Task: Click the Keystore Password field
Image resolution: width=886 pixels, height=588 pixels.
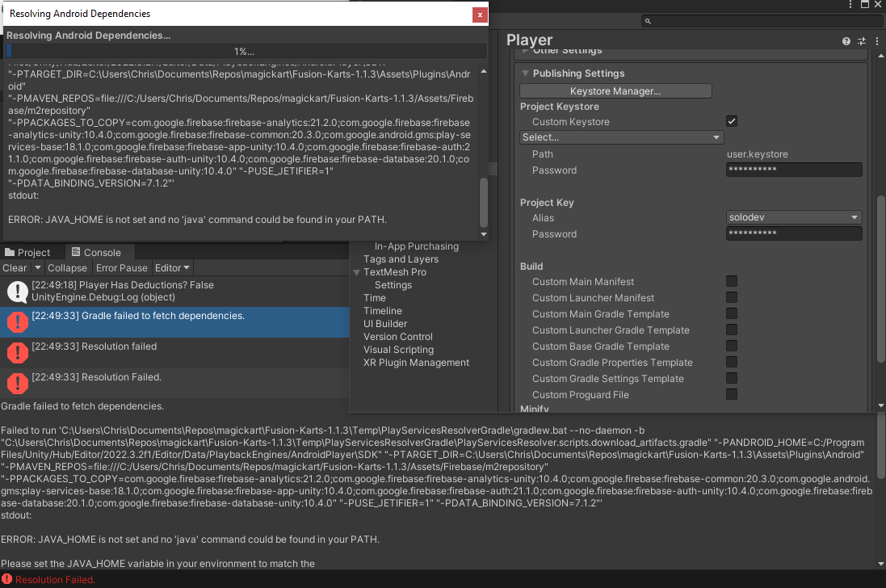Action: pos(794,170)
